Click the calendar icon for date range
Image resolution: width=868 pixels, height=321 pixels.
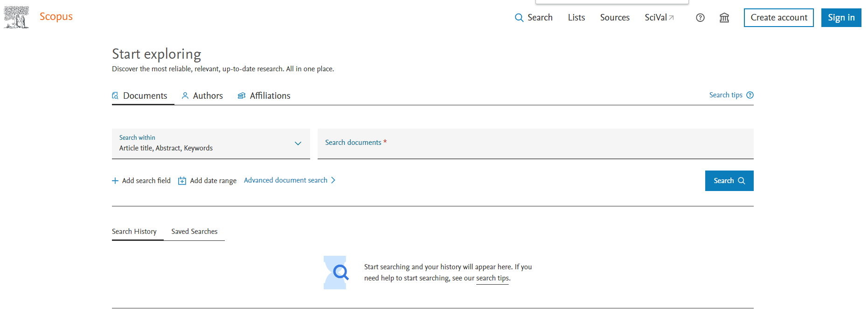(182, 181)
